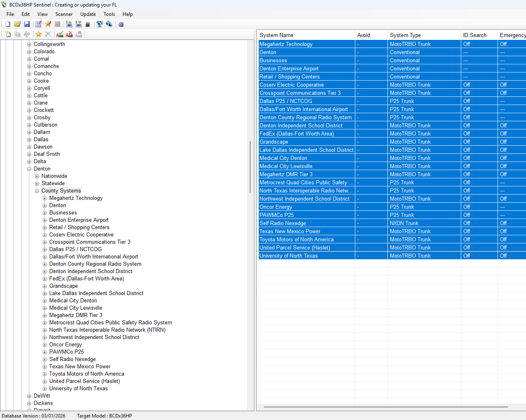Open the Tools menu
526x420 pixels.
[x=109, y=14]
